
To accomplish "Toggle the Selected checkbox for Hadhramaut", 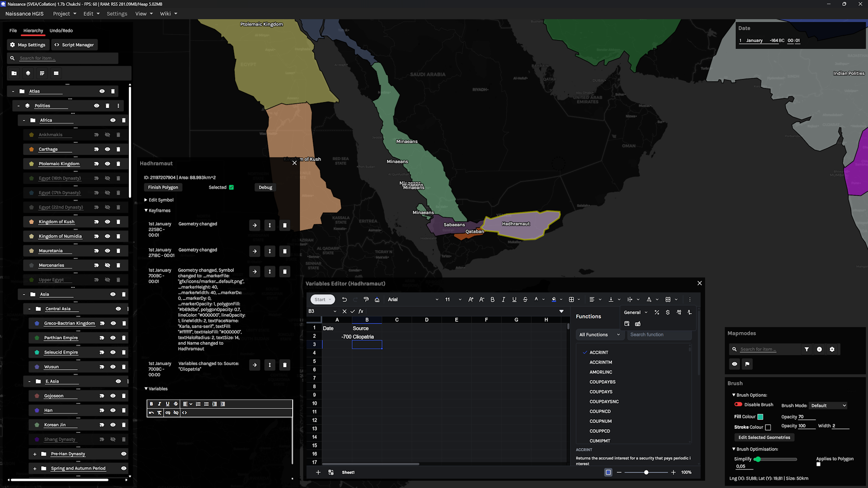I will coord(231,188).
